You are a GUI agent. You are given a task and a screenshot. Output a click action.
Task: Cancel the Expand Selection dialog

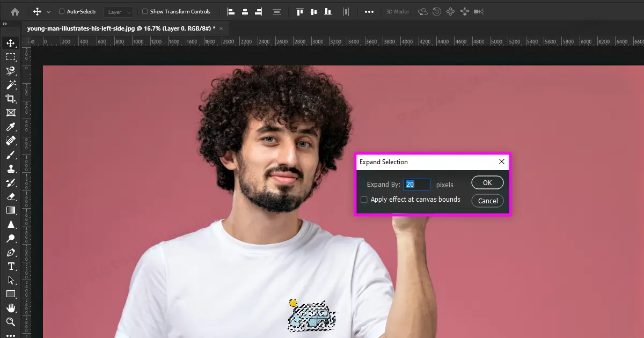tap(487, 201)
